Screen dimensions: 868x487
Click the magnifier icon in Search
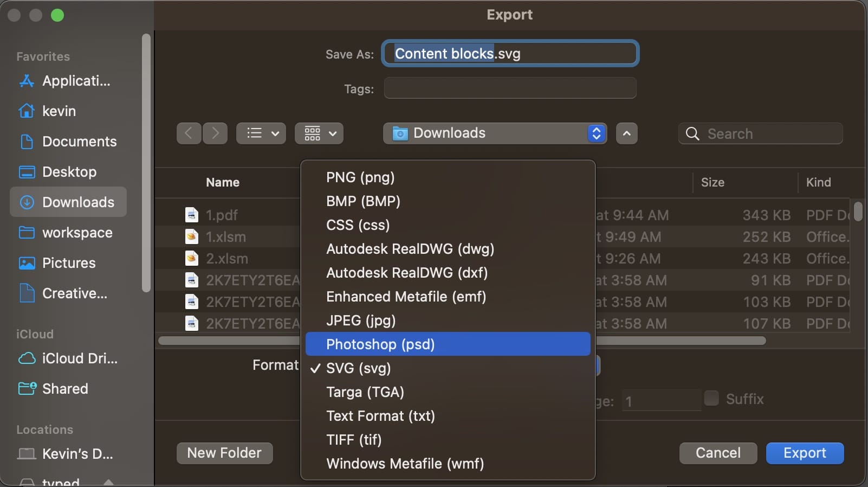pos(692,134)
